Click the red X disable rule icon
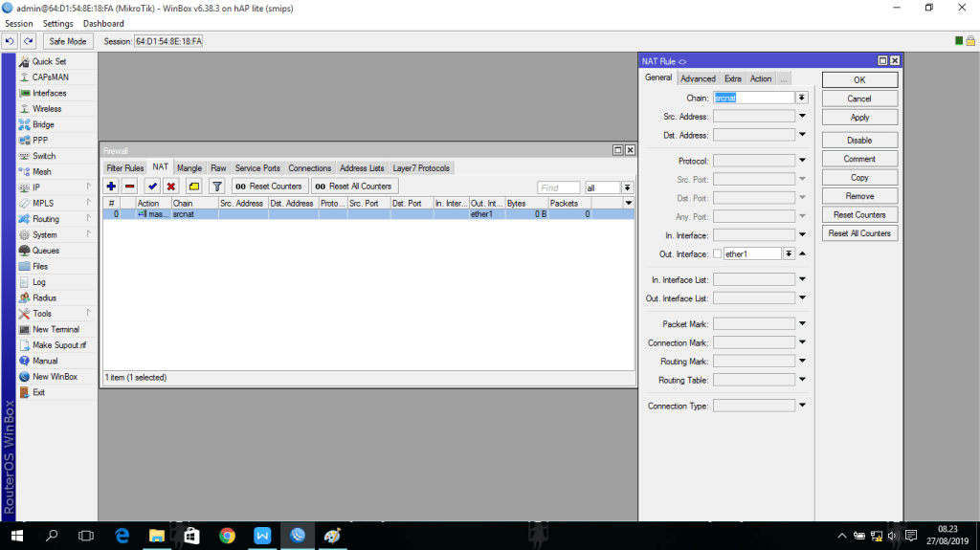The height and width of the screenshot is (550, 980). (x=171, y=187)
